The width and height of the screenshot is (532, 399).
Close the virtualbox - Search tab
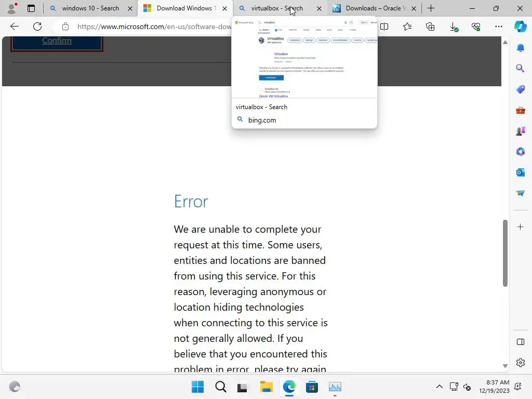[319, 8]
